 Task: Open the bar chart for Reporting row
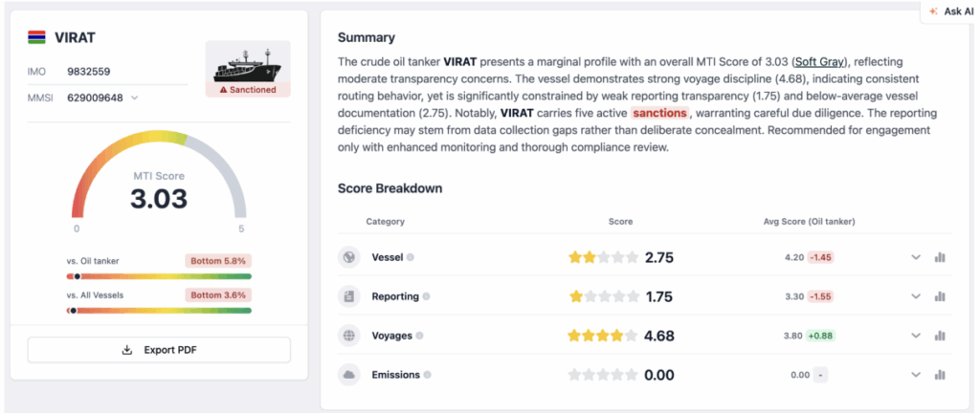coord(940,296)
